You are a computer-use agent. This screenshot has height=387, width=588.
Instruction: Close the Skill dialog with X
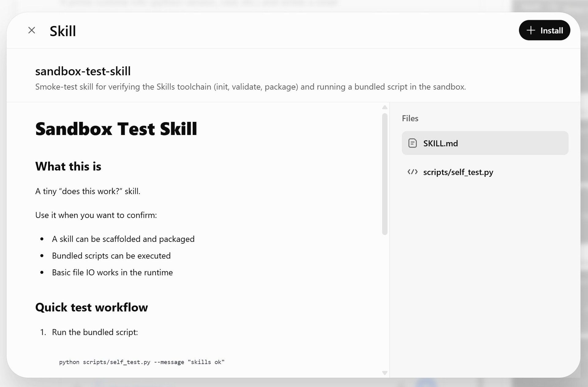coord(32,30)
